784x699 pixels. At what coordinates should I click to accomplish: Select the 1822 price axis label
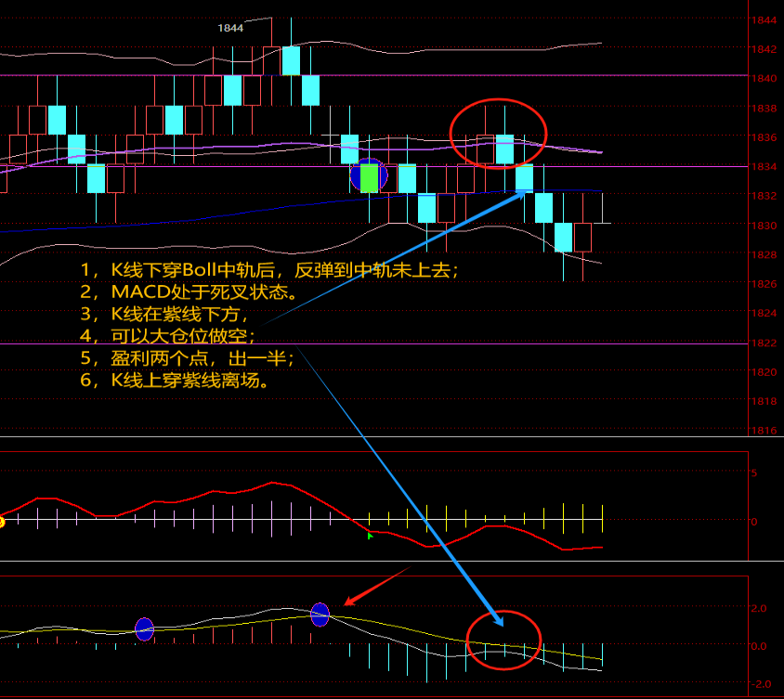pyautogui.click(x=764, y=343)
